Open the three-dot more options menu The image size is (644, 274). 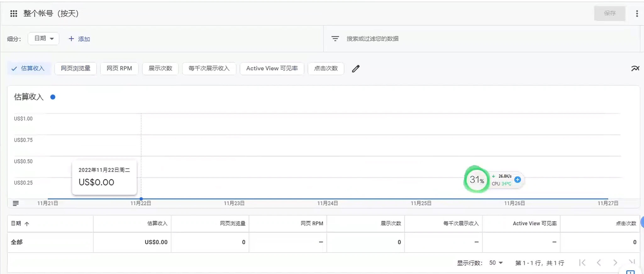click(637, 14)
